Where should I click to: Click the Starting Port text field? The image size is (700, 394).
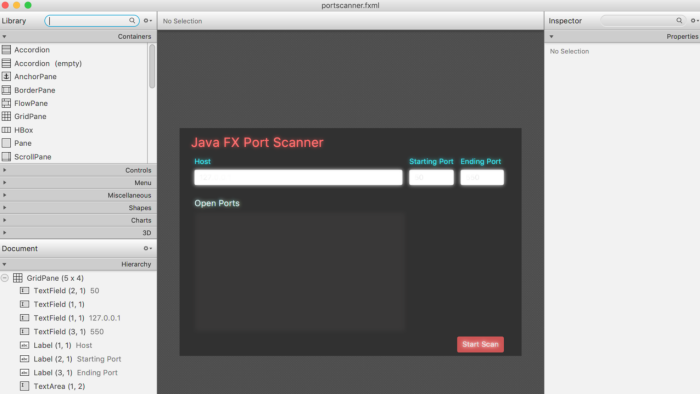pyautogui.click(x=431, y=177)
